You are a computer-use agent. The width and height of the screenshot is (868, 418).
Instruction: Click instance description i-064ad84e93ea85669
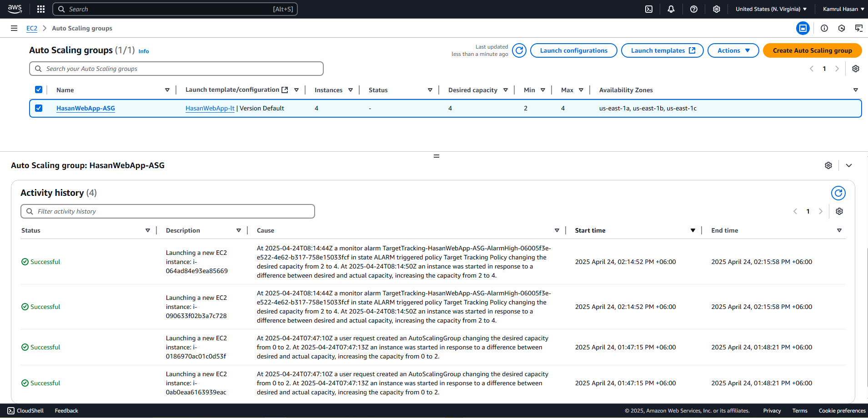197,262
